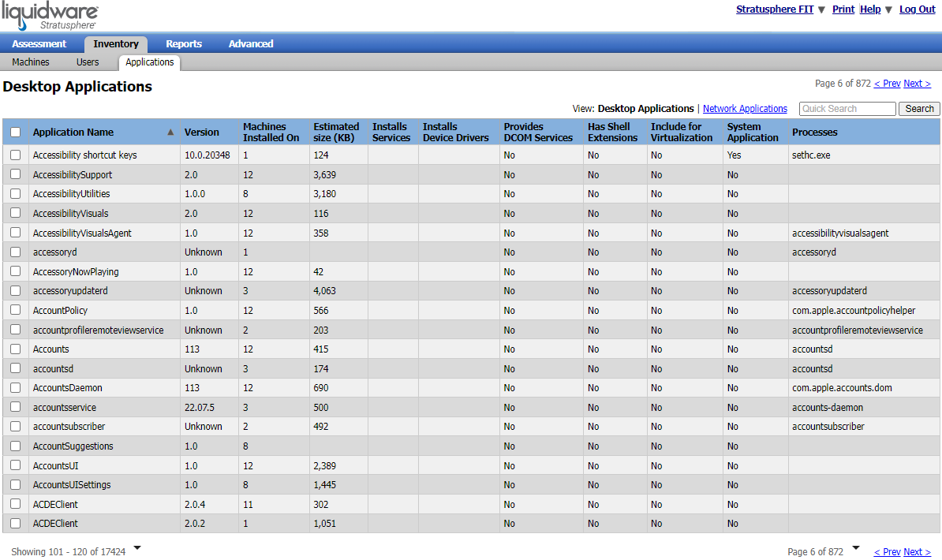The height and width of the screenshot is (560, 942).
Task: Click the AccessibilityVisualsAgent application name
Action: click(82, 233)
